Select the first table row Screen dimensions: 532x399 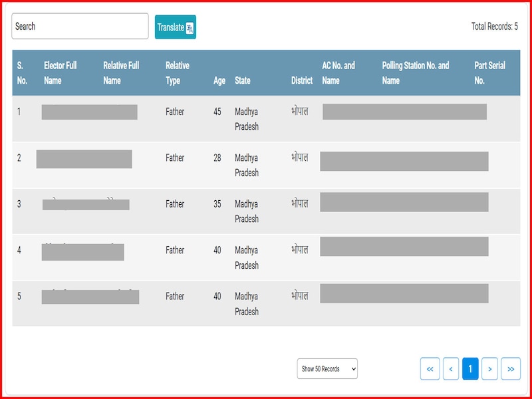click(x=266, y=116)
